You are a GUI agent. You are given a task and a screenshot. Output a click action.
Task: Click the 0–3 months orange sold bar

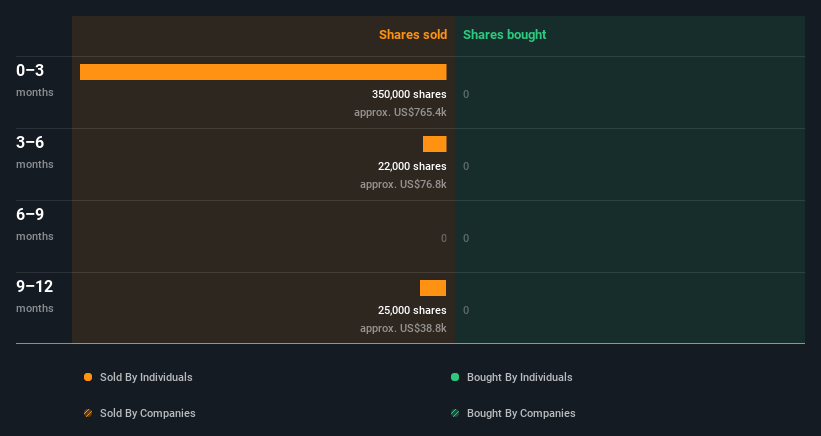tap(263, 72)
